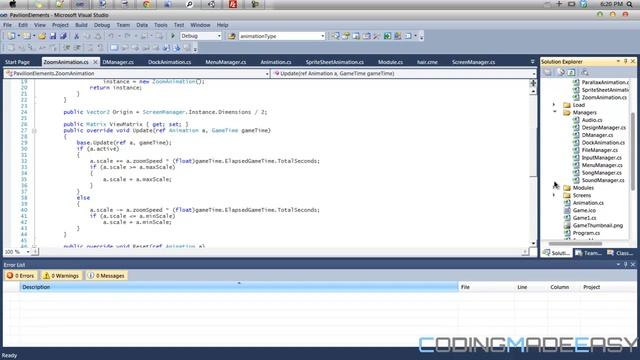Switch to the ScreenManager.cs tab
The image size is (640, 360).
click(473, 62)
